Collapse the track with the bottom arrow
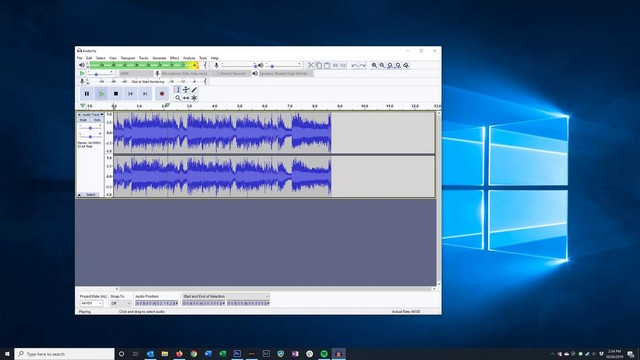Screen dimensions: 640x360 pyautogui.click(x=80, y=195)
